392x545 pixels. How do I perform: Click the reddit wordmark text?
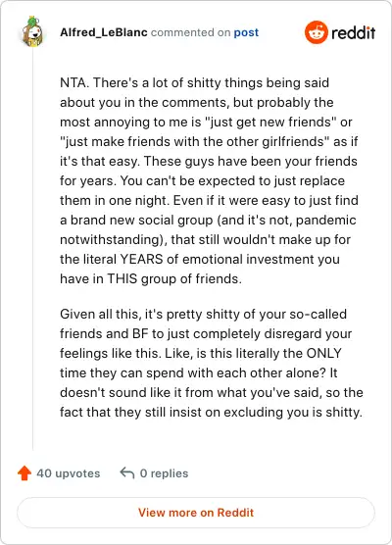click(x=354, y=33)
